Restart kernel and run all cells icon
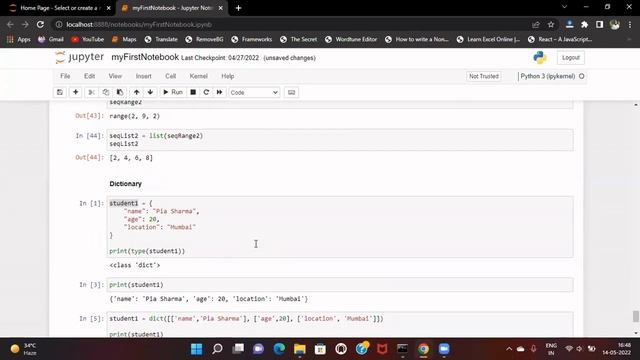 point(219,92)
